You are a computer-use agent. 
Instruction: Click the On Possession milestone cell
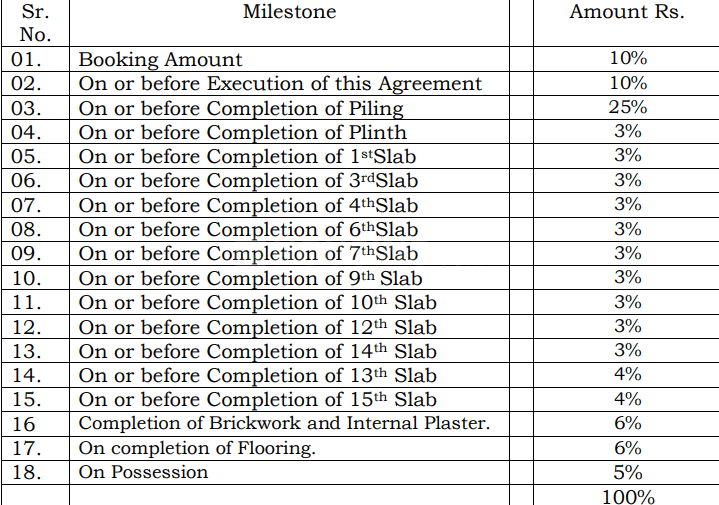click(x=144, y=472)
